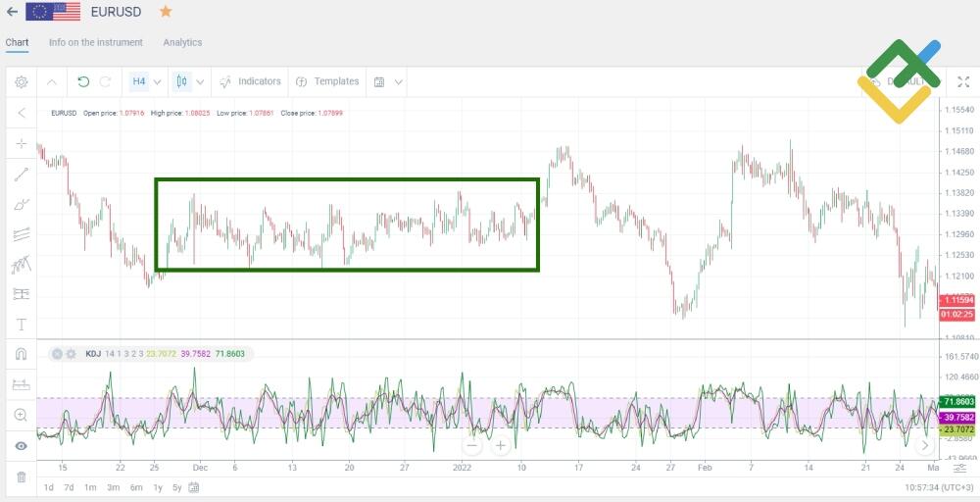Click the purple KDJ value tag 39.7582

click(956, 417)
